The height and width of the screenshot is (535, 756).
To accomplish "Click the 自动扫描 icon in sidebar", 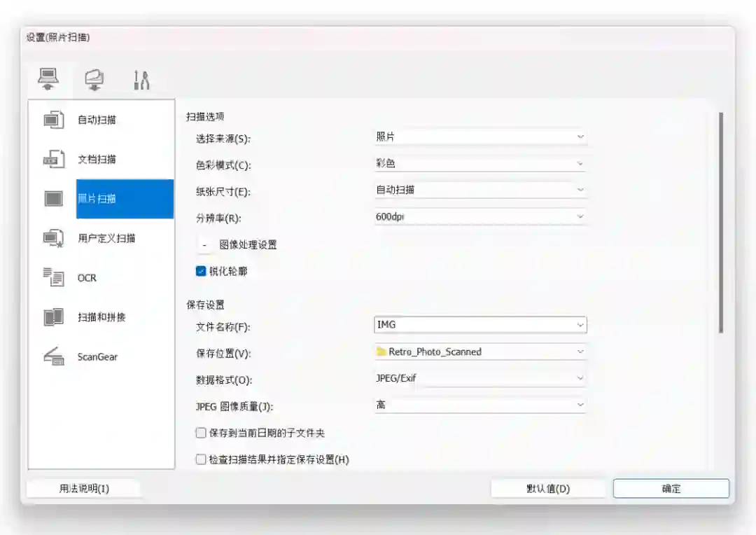I will pyautogui.click(x=53, y=120).
